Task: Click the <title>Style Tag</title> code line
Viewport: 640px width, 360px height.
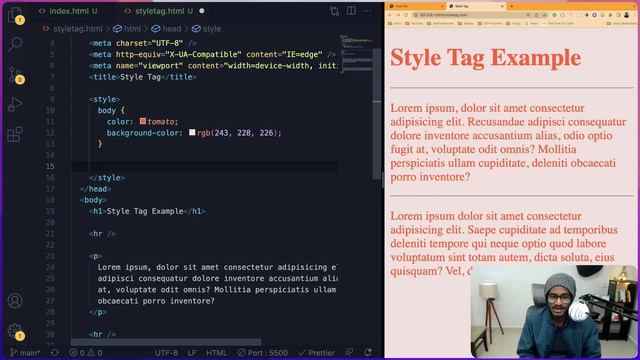Action: pos(143,77)
